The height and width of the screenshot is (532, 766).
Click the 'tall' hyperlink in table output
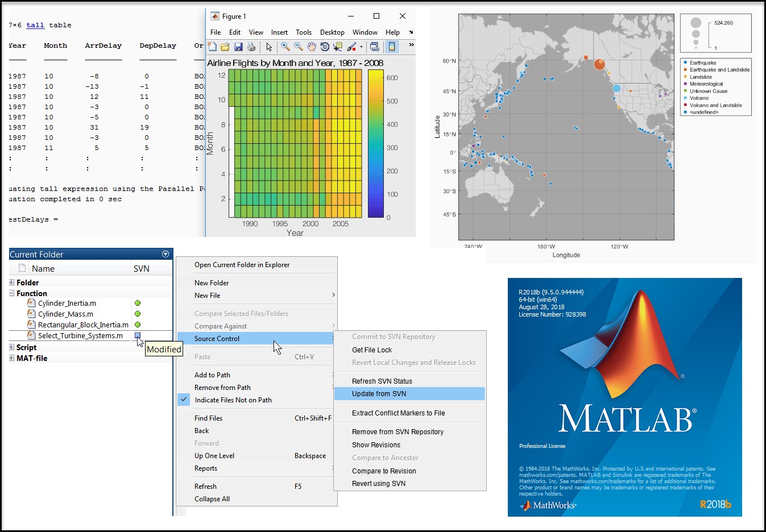coord(35,25)
